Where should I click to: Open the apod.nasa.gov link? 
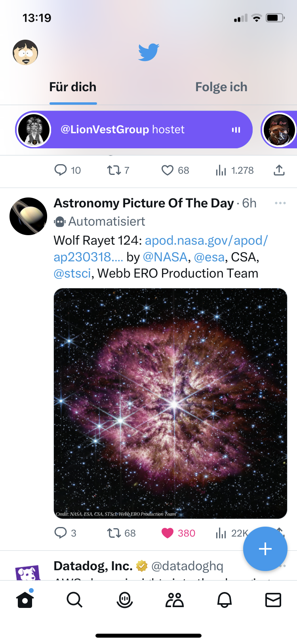(206, 241)
